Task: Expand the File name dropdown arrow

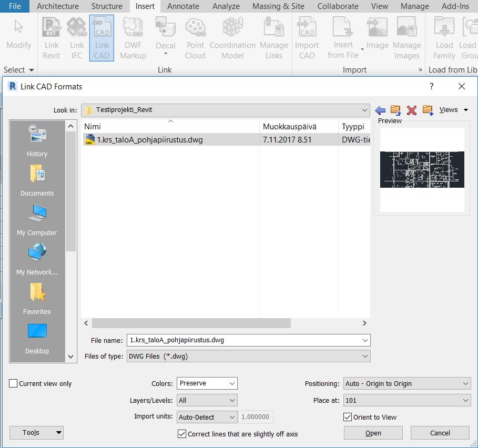Action: [365, 340]
